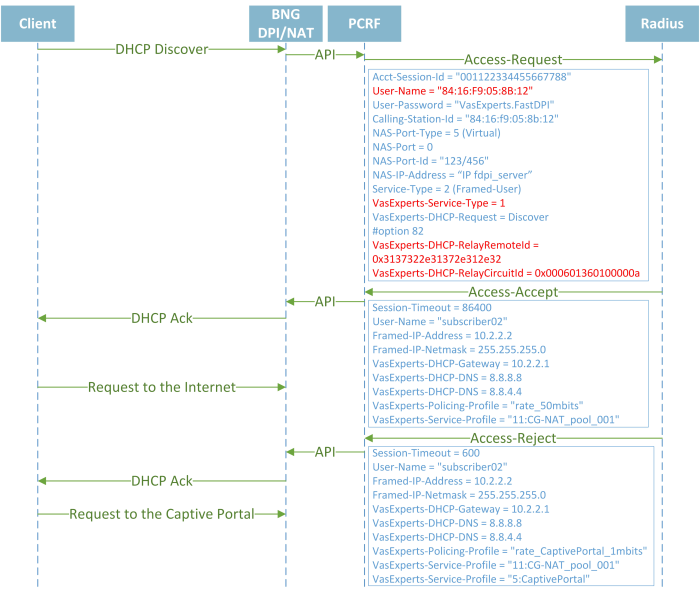Select the Access-Reject message label
700x590 pixels.
[x=513, y=438]
